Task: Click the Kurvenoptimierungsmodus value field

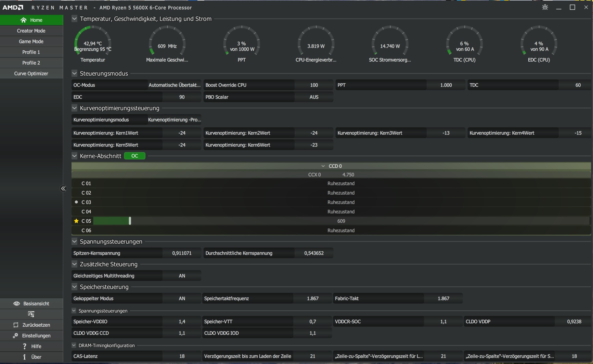Action: point(175,119)
